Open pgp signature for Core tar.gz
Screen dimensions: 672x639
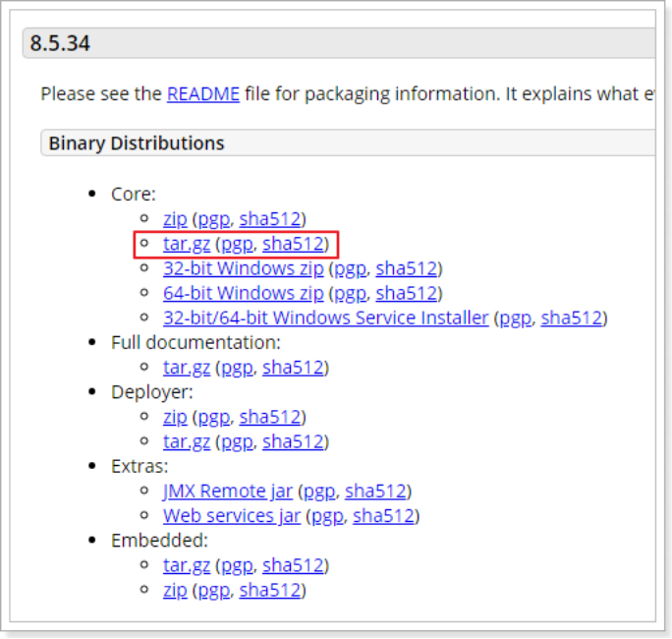click(238, 245)
